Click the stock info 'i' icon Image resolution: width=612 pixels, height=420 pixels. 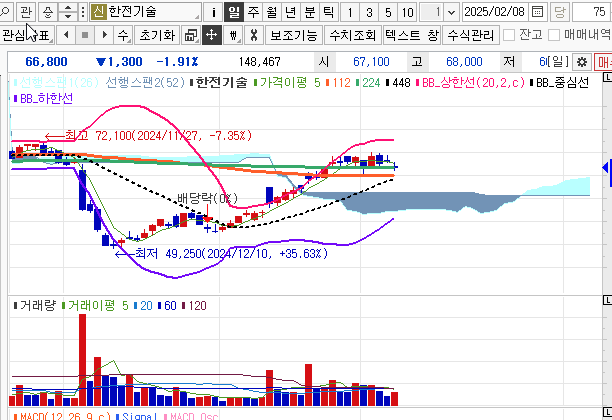pyautogui.click(x=213, y=12)
